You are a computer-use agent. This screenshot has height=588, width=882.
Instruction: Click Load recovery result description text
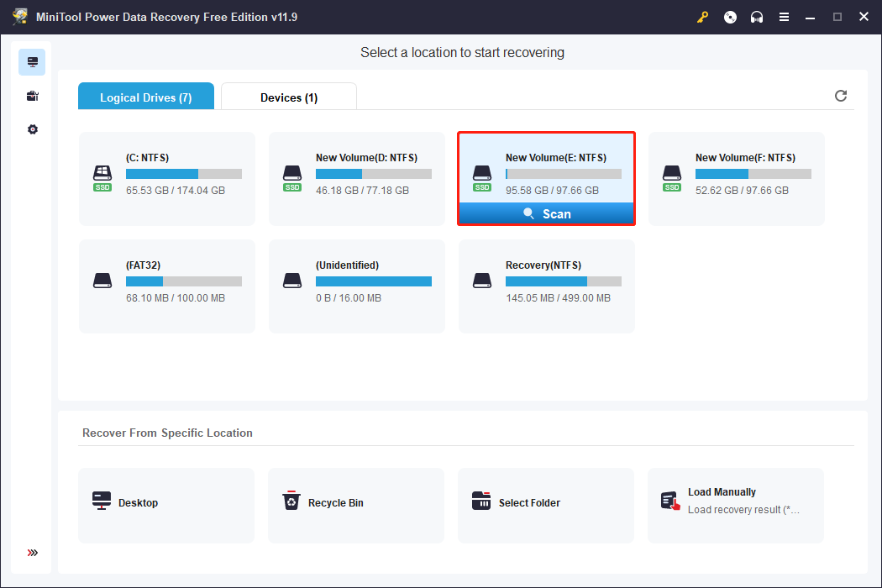tap(743, 510)
